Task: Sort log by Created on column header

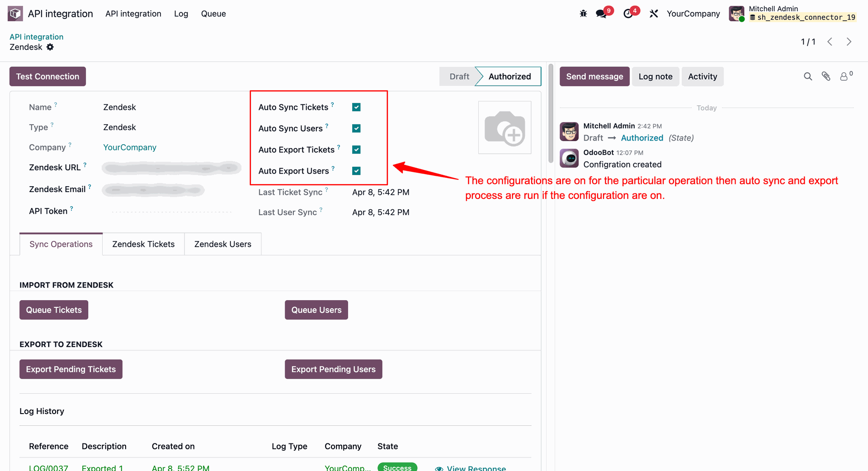Action: 173,446
